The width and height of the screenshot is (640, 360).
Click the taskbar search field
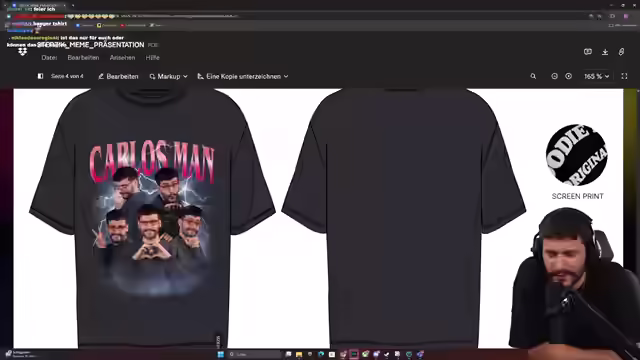coord(255,354)
